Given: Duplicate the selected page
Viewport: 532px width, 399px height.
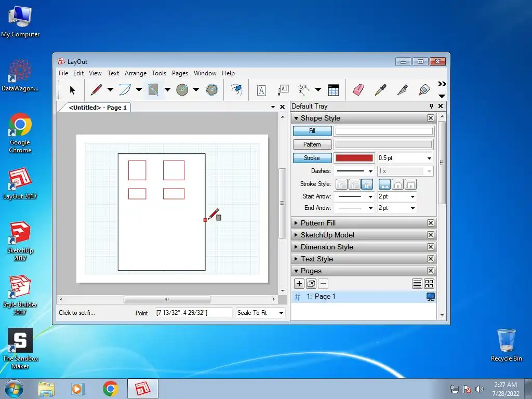Looking at the screenshot, I should (311, 284).
